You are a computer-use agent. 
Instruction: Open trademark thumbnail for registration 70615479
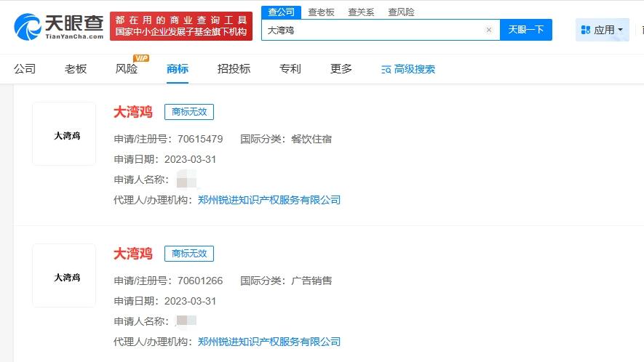[x=64, y=134]
